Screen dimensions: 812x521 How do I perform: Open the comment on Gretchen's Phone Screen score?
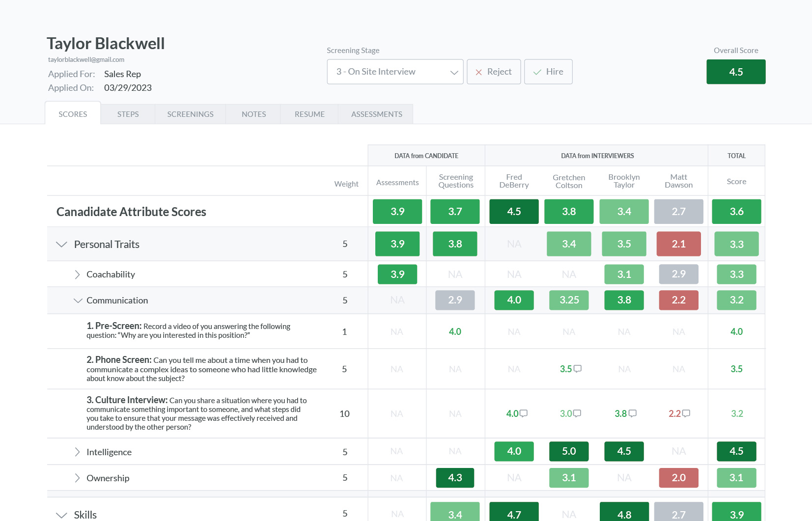pyautogui.click(x=577, y=368)
